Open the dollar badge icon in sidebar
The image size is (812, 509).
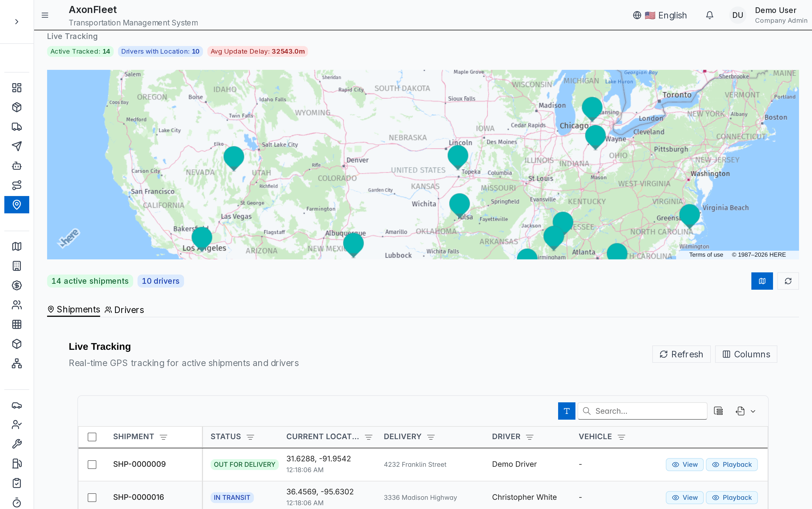point(17,285)
